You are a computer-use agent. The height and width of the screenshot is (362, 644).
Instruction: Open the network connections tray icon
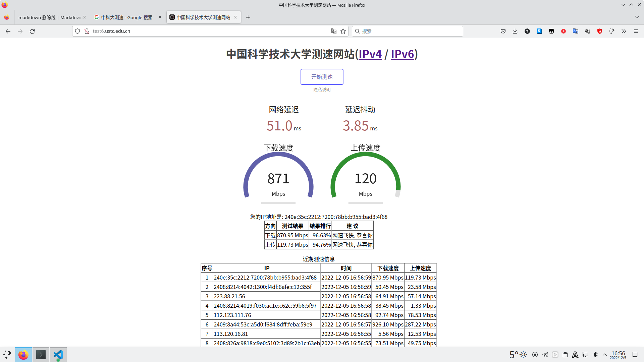(x=585, y=355)
